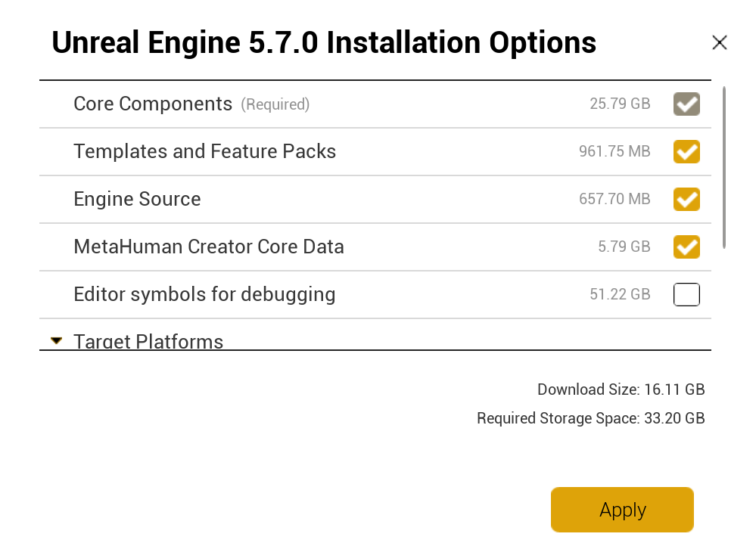Click the grayed Core Components checkbox
Screen dimensions: 756x543
(686, 104)
